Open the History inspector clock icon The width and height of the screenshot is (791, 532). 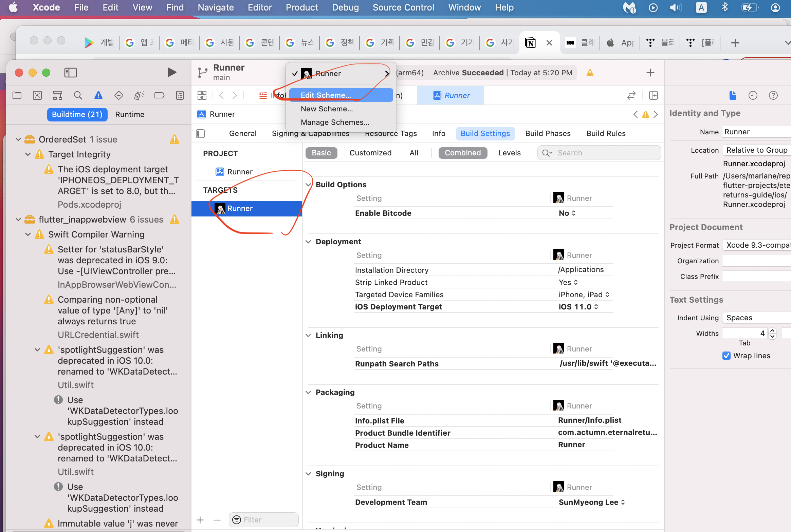pyautogui.click(x=753, y=95)
